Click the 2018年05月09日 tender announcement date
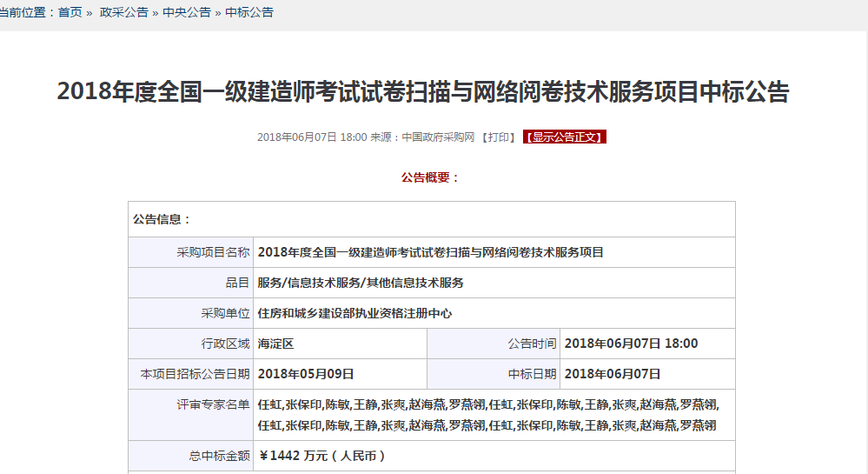The width and height of the screenshot is (868, 474). coord(306,374)
